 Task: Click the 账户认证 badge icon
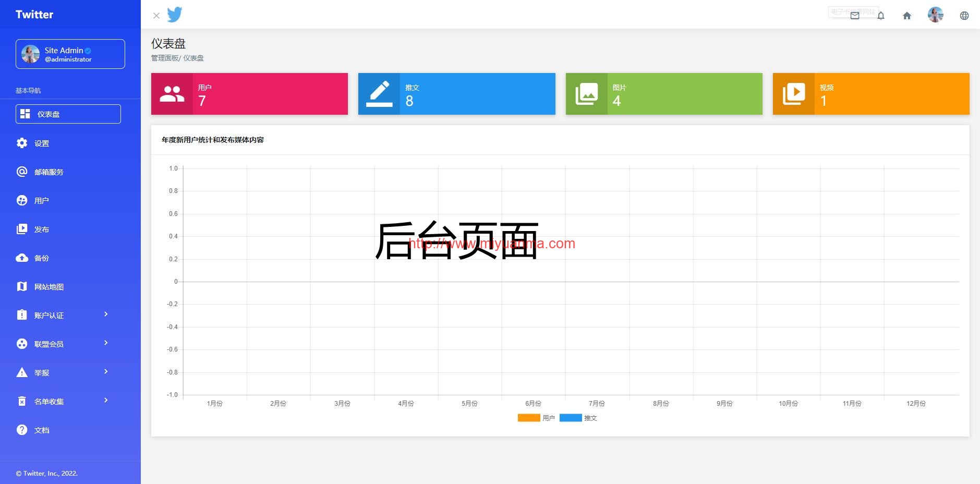coord(22,315)
